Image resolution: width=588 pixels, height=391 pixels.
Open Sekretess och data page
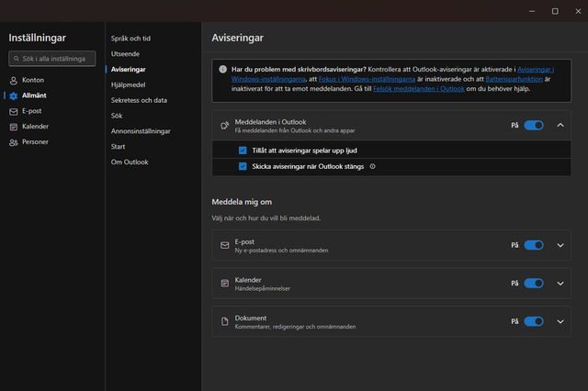(139, 100)
